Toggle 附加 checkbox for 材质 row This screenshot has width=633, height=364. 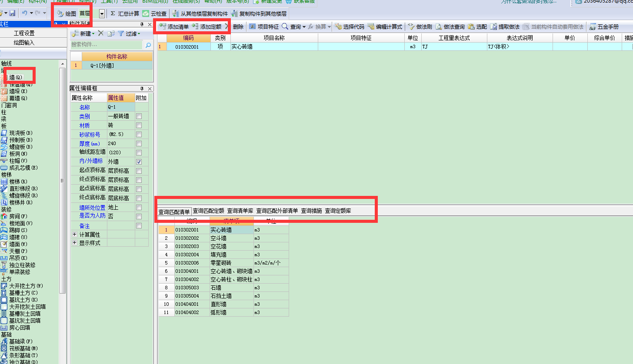coord(139,126)
